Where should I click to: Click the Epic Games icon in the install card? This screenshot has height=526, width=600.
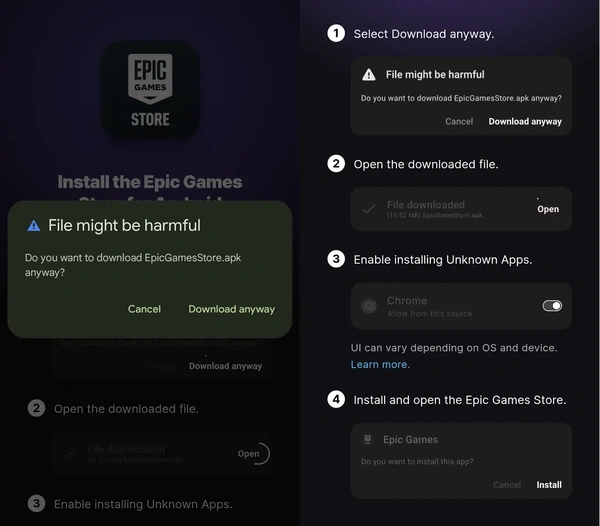click(367, 439)
